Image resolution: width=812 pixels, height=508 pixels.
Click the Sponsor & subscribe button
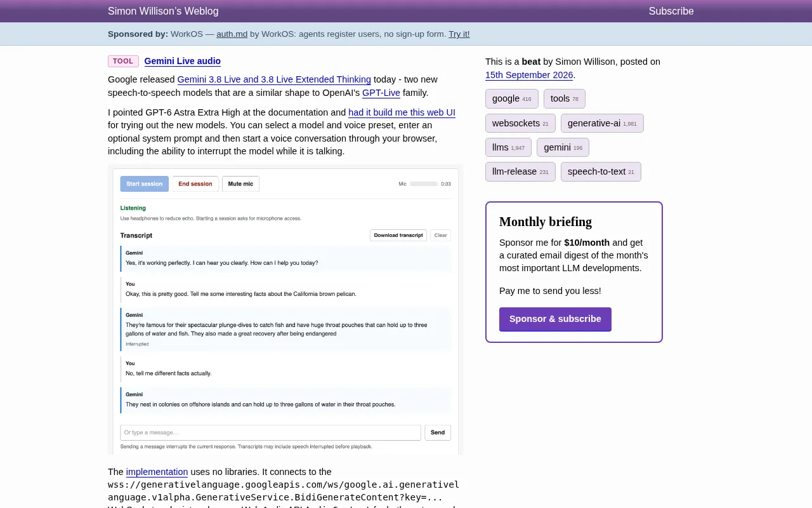coord(555,319)
